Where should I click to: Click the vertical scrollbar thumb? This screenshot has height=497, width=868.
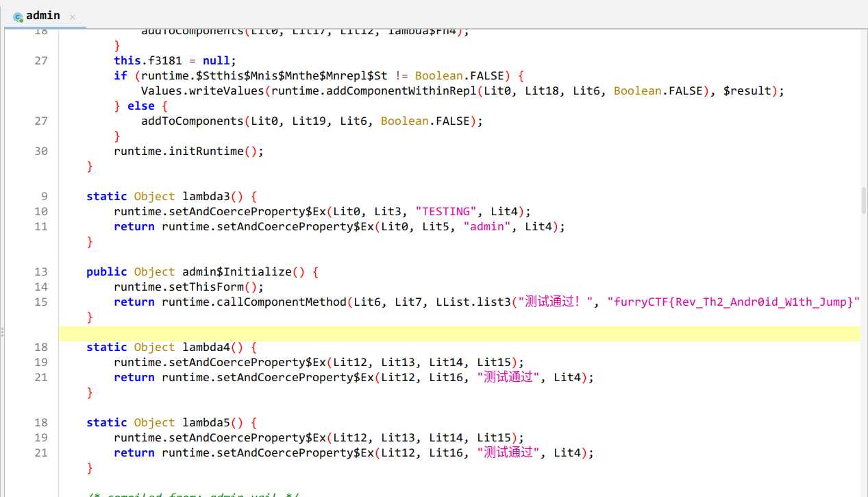click(x=863, y=199)
